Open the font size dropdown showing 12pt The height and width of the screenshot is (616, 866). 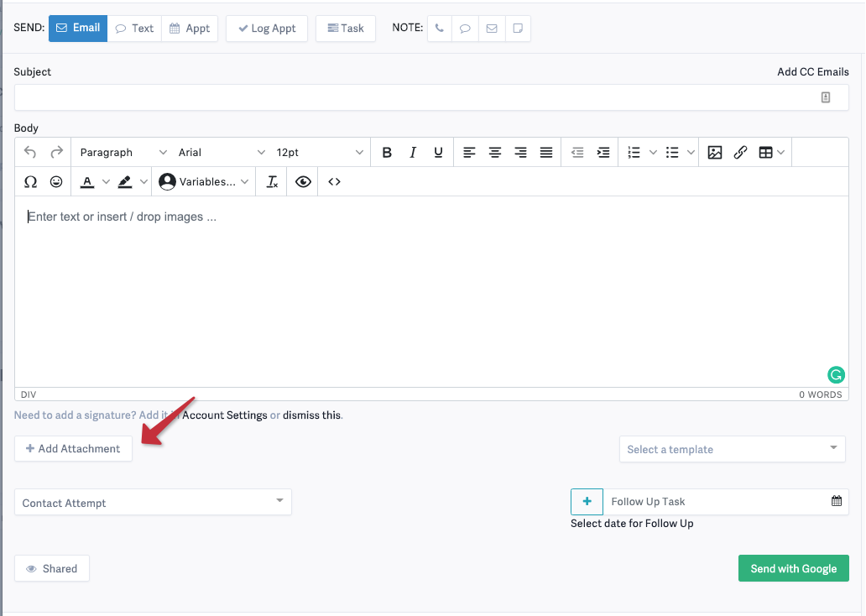pyautogui.click(x=319, y=152)
